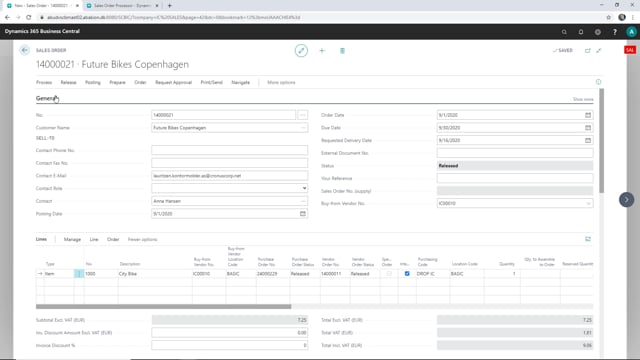Open the search magnifier in the header
The width and height of the screenshot is (640, 360).
tap(564, 32)
